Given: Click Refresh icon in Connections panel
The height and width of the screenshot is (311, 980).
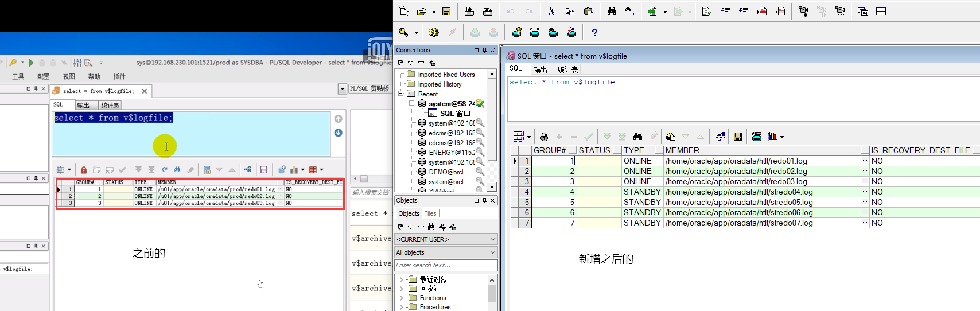Looking at the screenshot, I should pos(400,63).
